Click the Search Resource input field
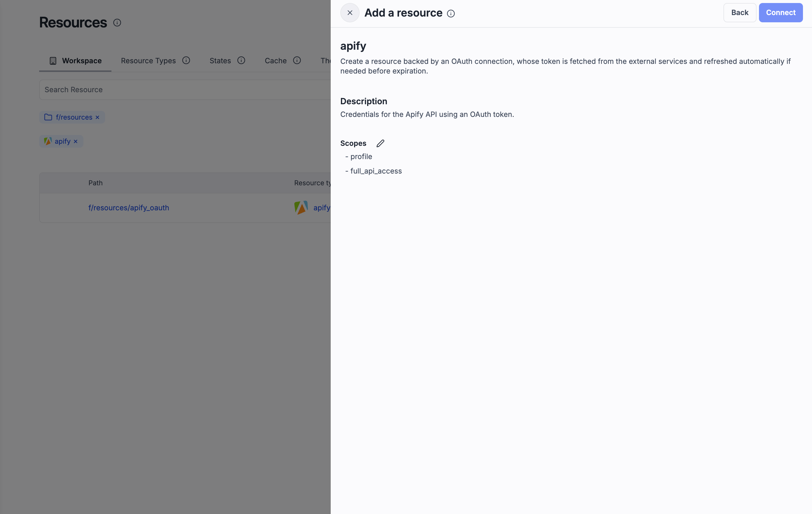The image size is (812, 514). 186,89
